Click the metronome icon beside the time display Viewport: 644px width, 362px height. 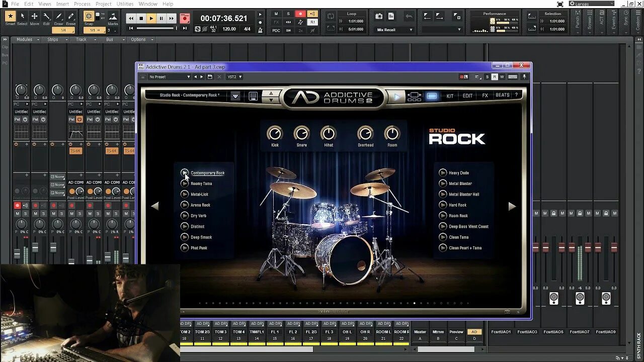tap(260, 30)
